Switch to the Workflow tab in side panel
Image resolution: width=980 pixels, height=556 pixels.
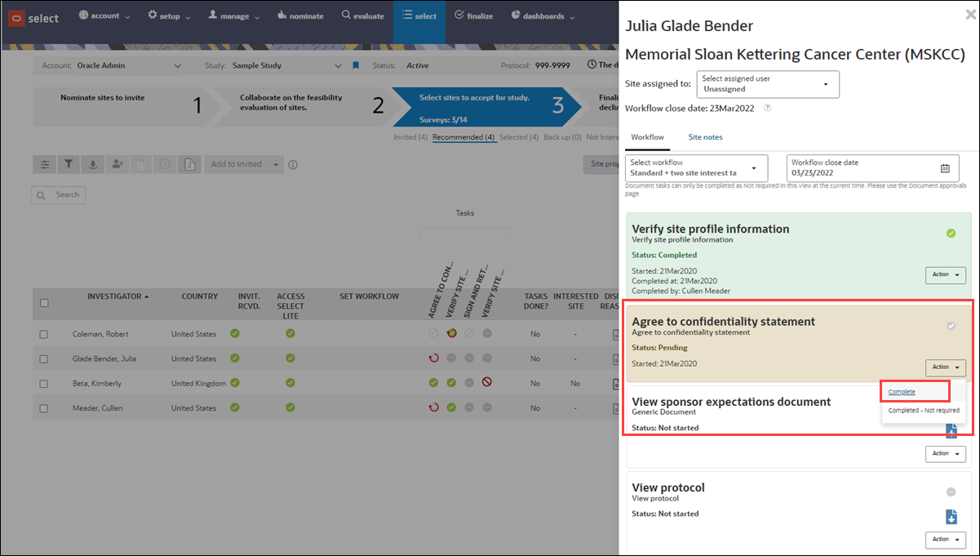point(647,137)
